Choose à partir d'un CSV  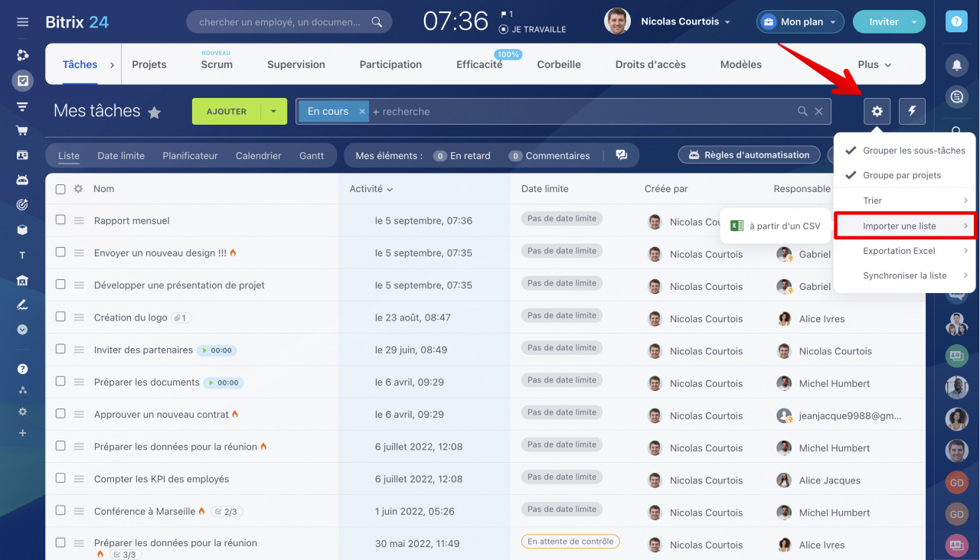(776, 226)
